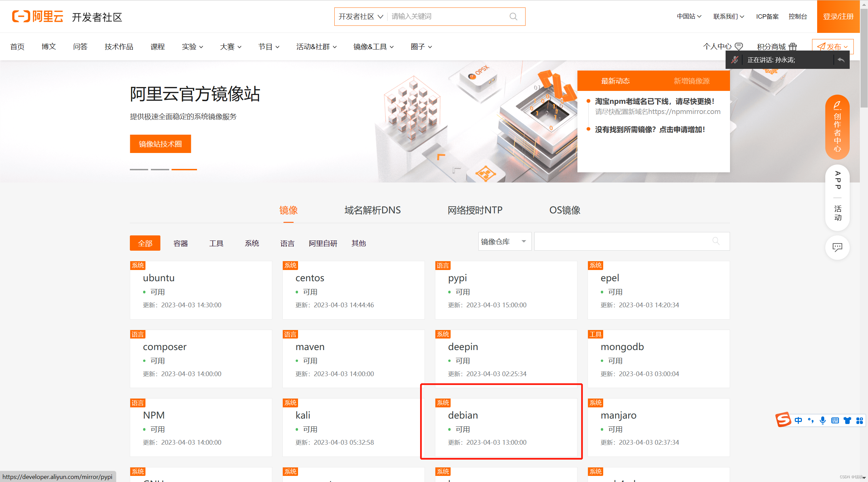Open 博文 nav item
868x482 pixels.
click(x=49, y=46)
